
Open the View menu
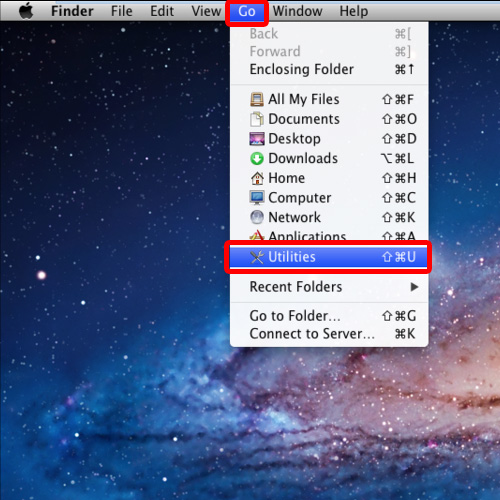[206, 11]
